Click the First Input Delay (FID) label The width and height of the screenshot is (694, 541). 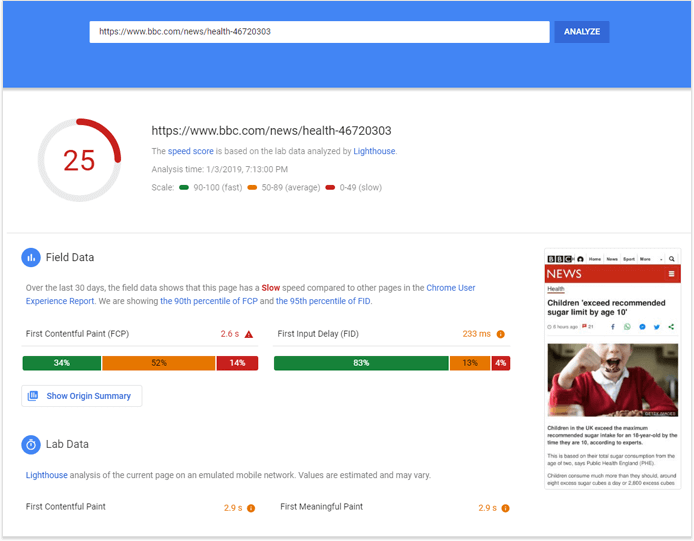coord(318,334)
